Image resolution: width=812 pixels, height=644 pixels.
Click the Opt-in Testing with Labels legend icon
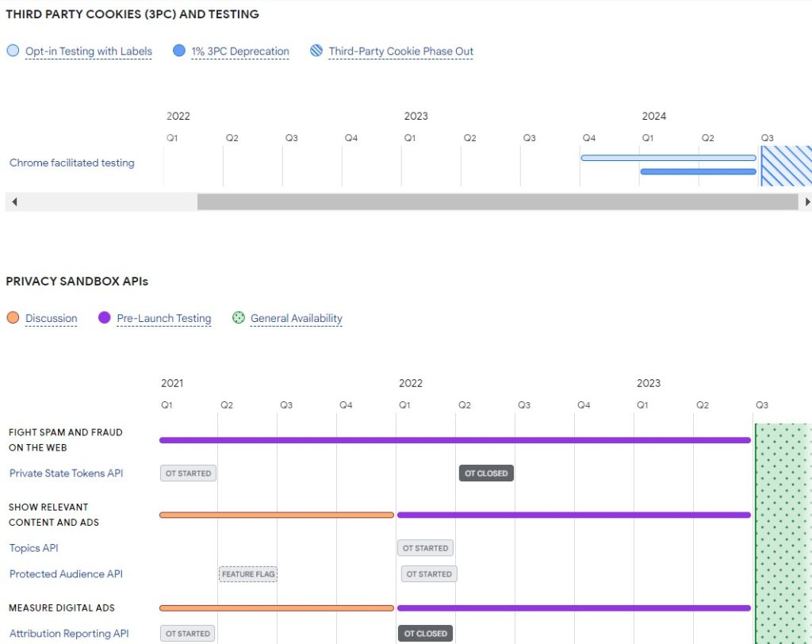(11, 51)
